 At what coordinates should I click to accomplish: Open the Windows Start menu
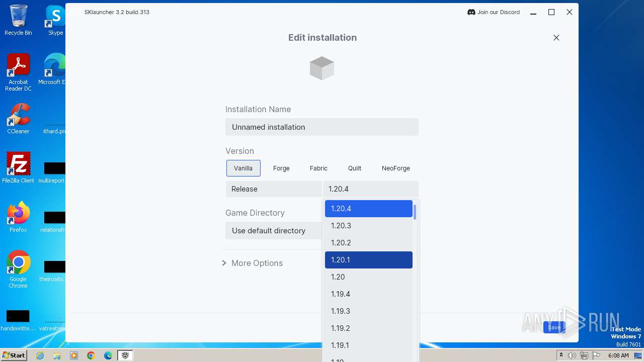click(14, 355)
